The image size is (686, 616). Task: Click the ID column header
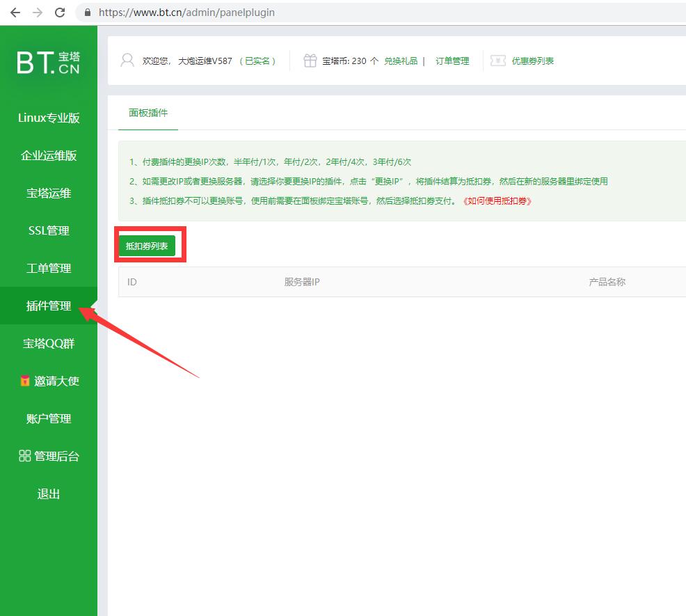[132, 282]
